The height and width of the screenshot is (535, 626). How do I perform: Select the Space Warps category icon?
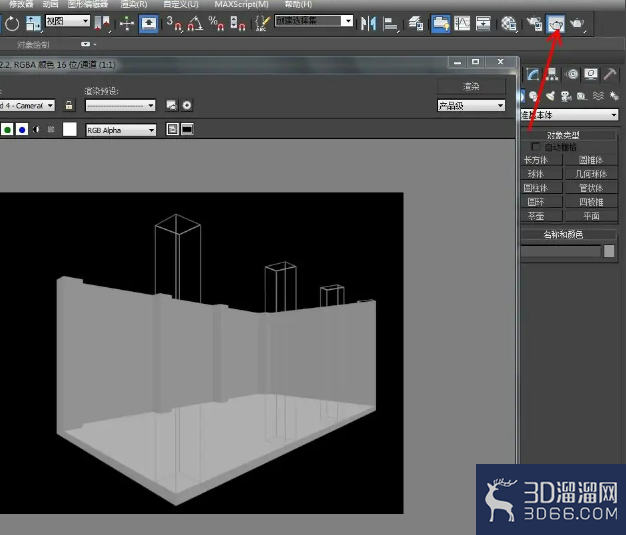point(598,96)
